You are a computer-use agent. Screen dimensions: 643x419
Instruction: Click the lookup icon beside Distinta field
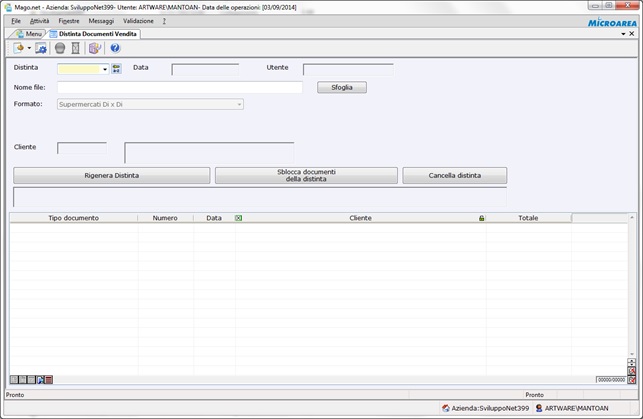click(116, 69)
